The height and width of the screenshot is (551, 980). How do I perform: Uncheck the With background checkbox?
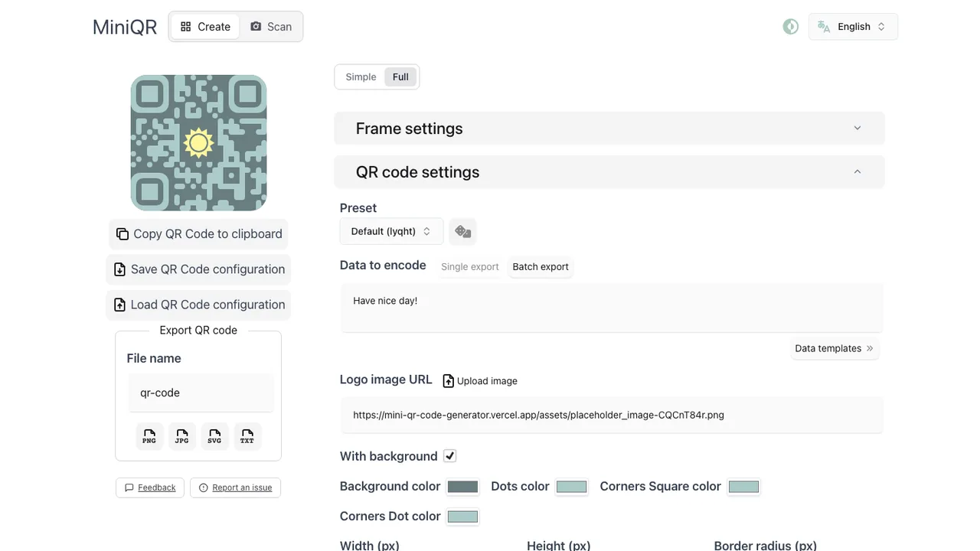450,456
